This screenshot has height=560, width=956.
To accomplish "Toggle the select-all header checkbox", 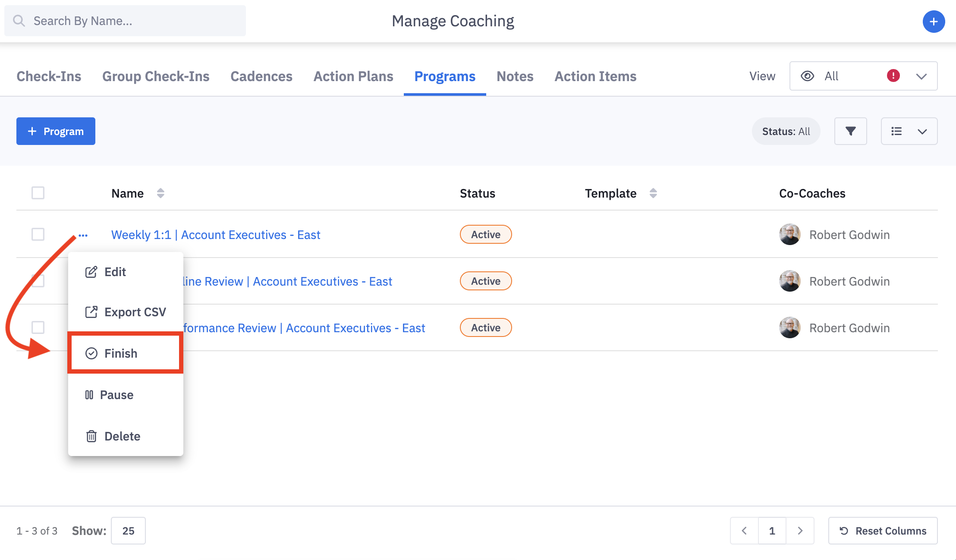I will [x=38, y=193].
